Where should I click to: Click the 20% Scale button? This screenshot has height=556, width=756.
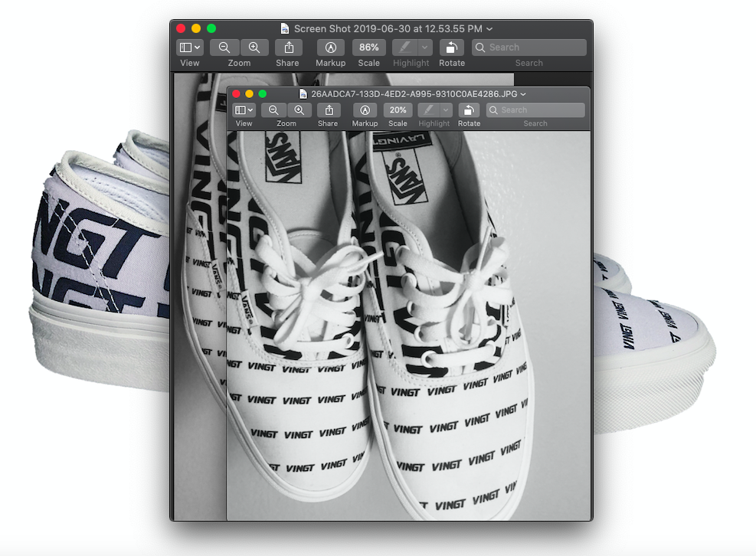tap(398, 110)
